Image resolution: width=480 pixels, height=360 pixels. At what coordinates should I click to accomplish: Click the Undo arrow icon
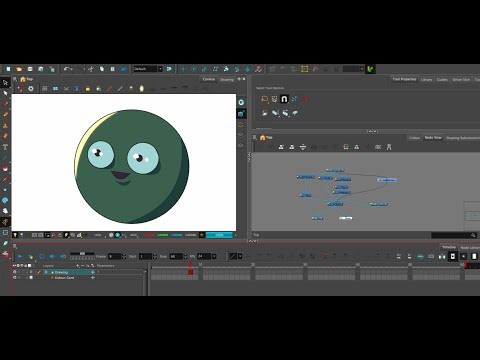[67, 69]
